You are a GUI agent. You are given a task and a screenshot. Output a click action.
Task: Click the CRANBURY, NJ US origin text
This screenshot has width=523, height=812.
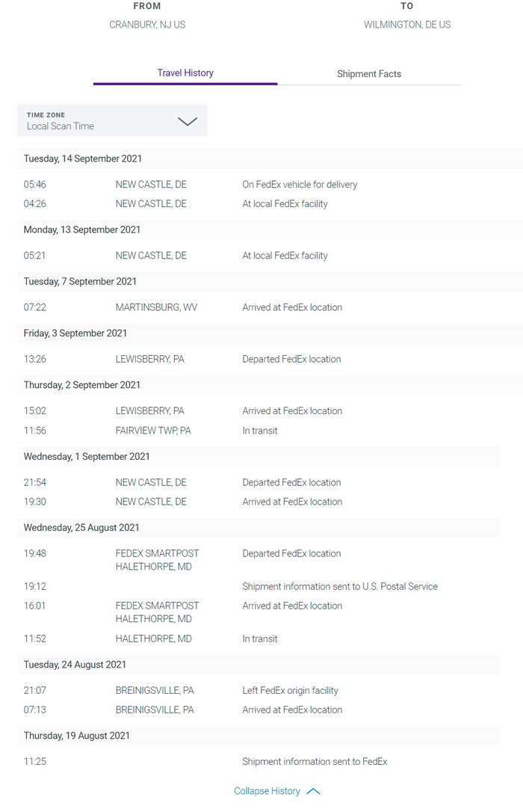tap(147, 25)
